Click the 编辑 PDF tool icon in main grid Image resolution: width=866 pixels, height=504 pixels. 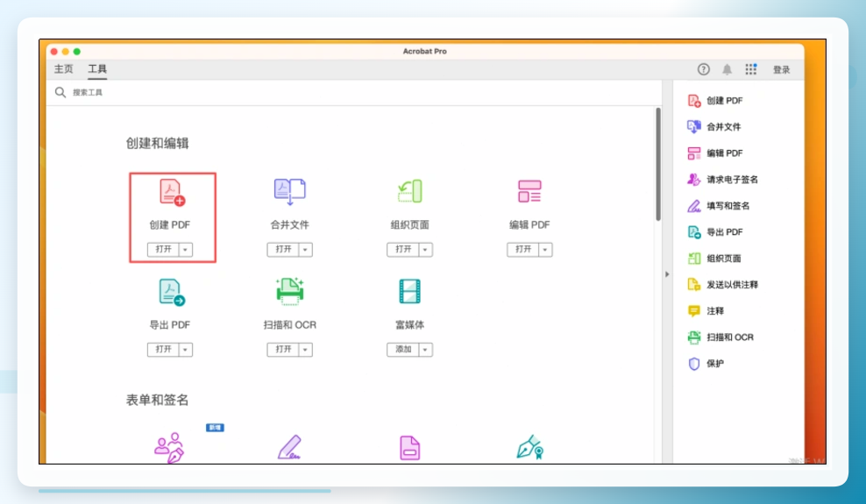pyautogui.click(x=529, y=192)
